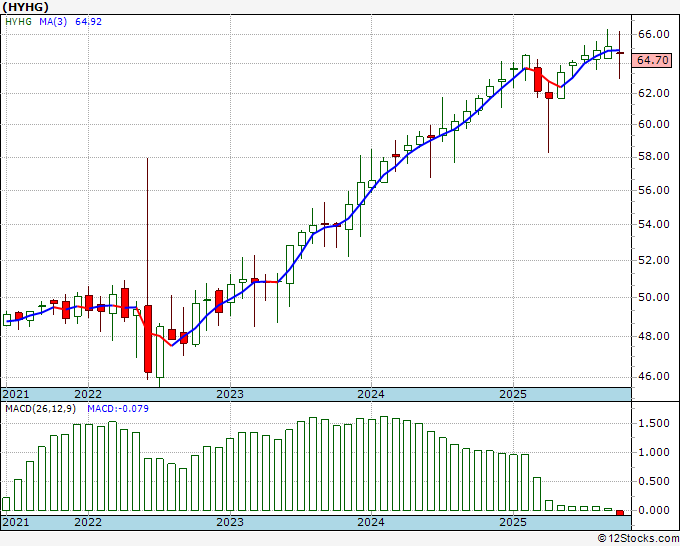680x546 pixels.
Task: Click the 50.00 price axis label
Action: point(653,297)
